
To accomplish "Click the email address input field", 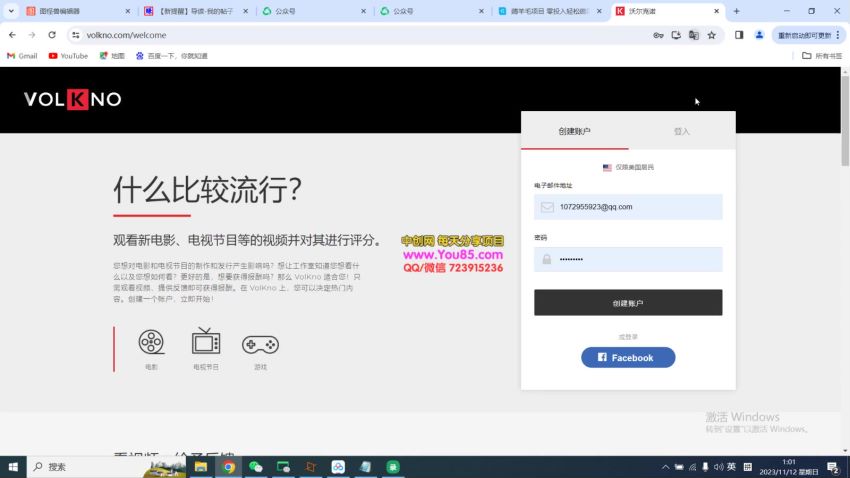I will click(628, 207).
